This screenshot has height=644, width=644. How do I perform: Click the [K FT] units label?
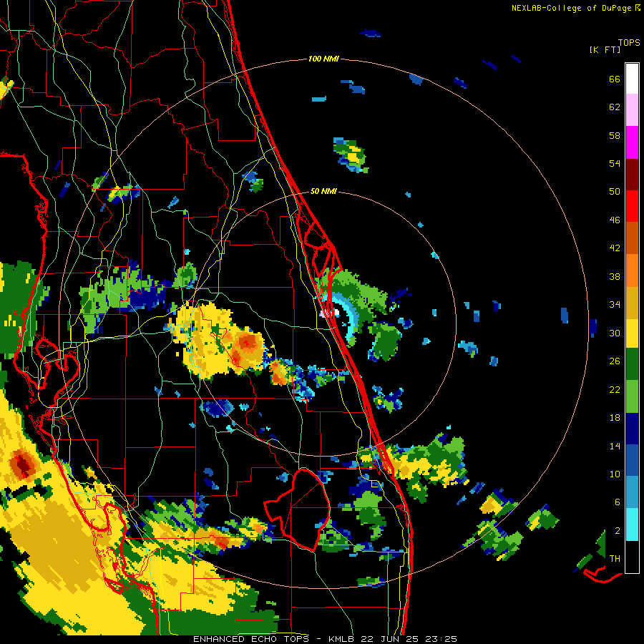[x=605, y=49]
